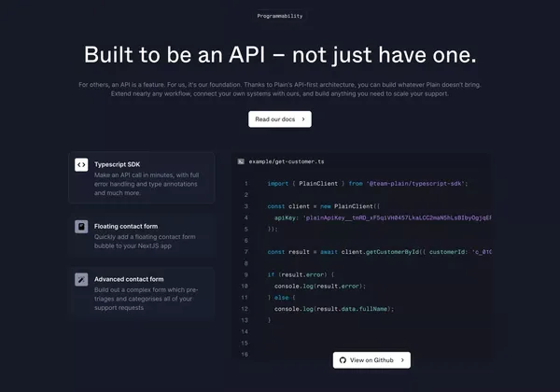The width and height of the screenshot is (560, 392).
Task: Click the 'Make an API call in minutes' description
Action: click(x=147, y=184)
